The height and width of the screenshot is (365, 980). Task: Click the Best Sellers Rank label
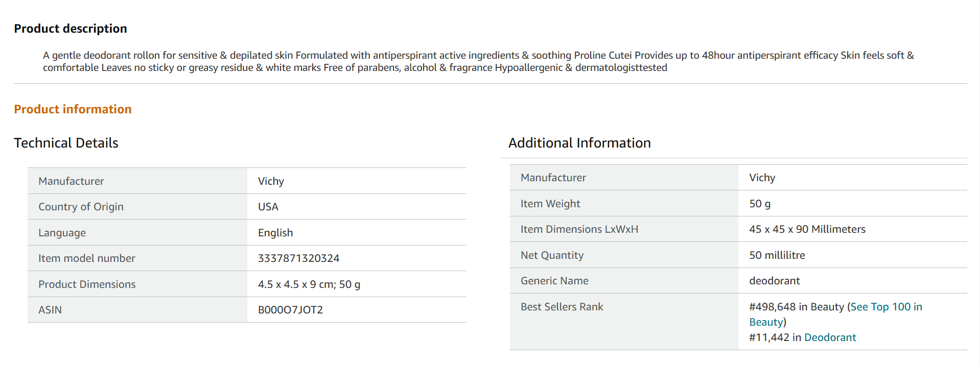562,307
